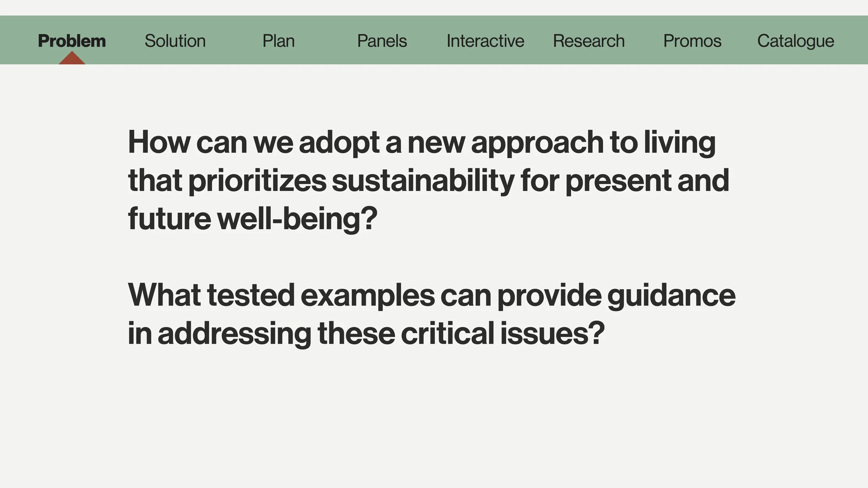The image size is (868, 488).
Task: Click the word "examples" in the second question
Action: click(367, 296)
